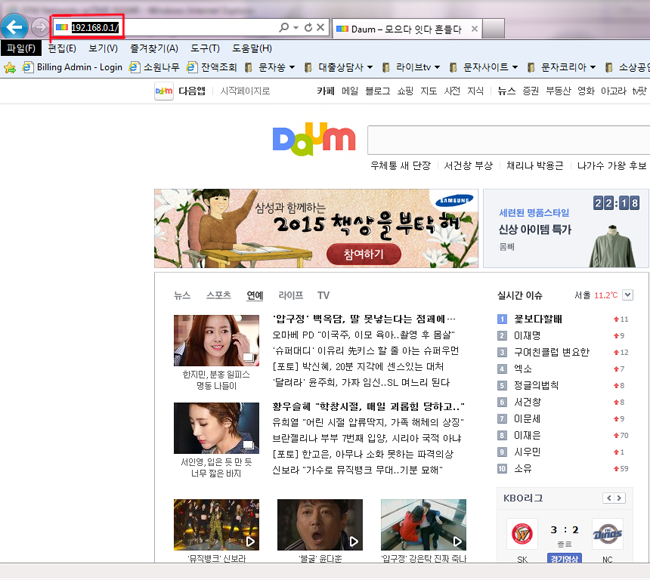Image resolution: width=650 pixels, height=580 pixels.
Task: Click the stop X icon in address bar
Action: tap(320, 27)
